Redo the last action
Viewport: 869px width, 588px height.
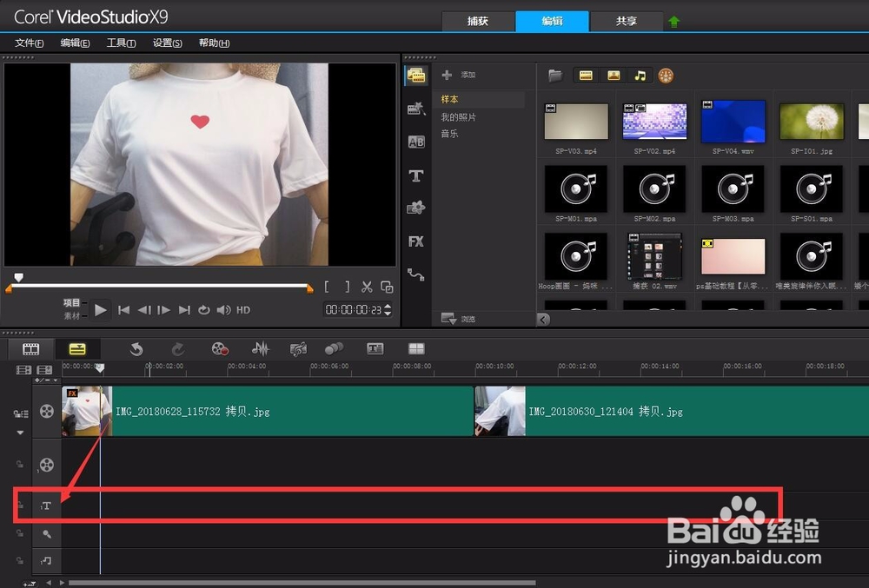point(177,349)
